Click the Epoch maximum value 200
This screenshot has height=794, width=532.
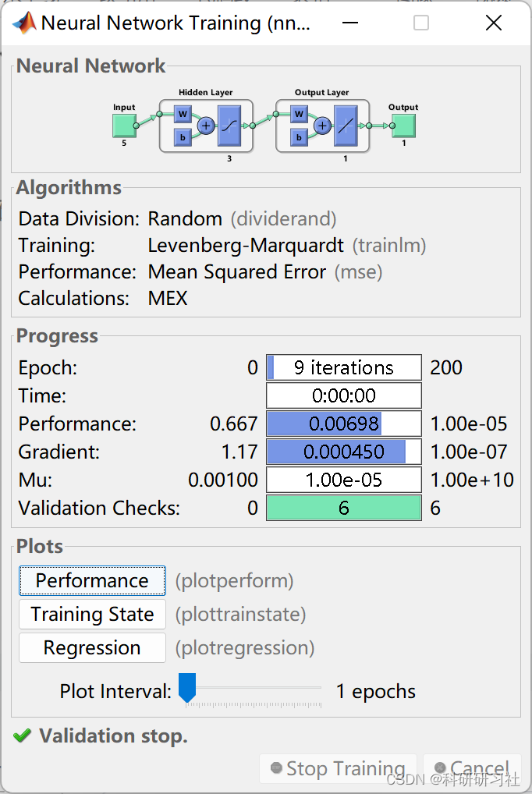446,367
